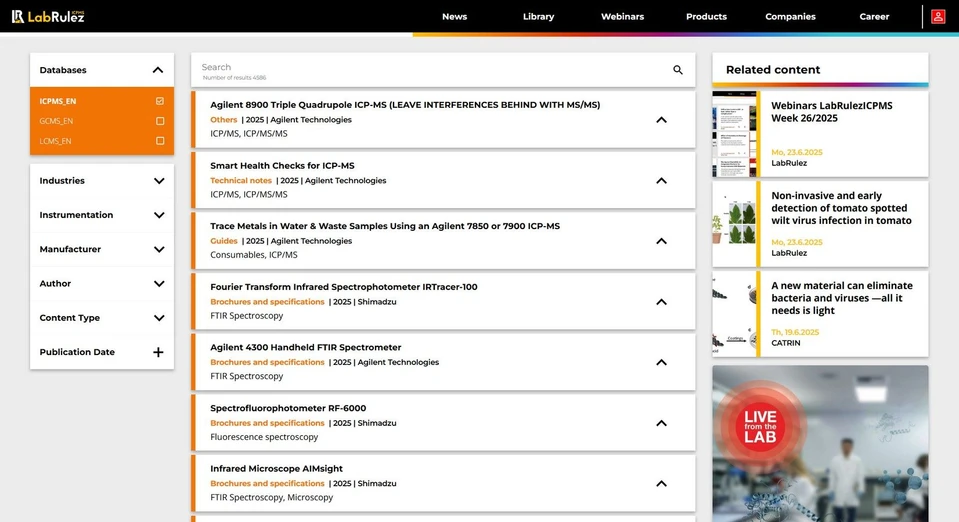Collapse the Agilent 4300 Handheld FTIR result
This screenshot has width=959, height=522.
click(661, 362)
